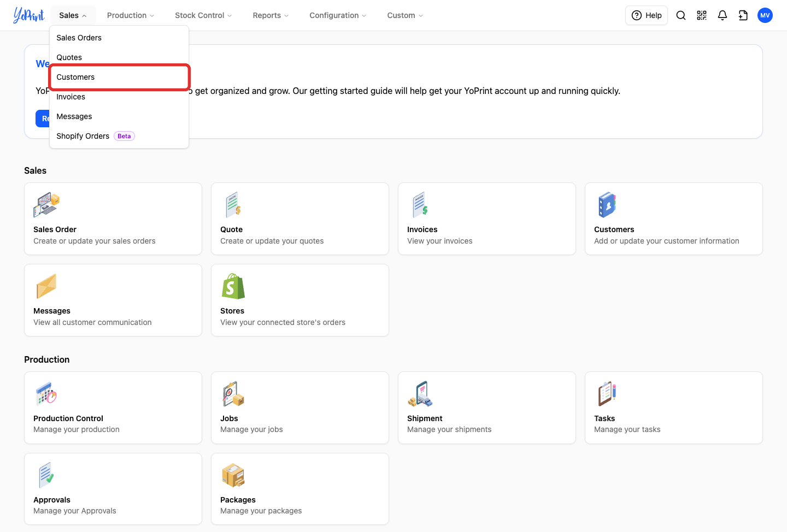787x532 pixels.
Task: Select Customers in the Sales menu
Action: tap(119, 77)
